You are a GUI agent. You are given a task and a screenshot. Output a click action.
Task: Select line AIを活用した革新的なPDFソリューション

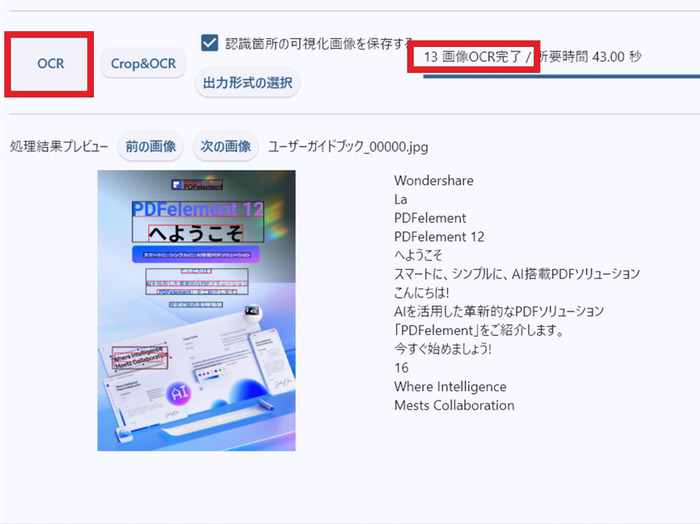click(499, 311)
